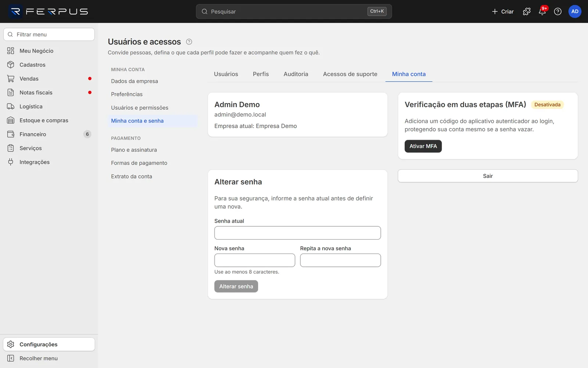
Task: Click the Sair button
Action: (488, 176)
